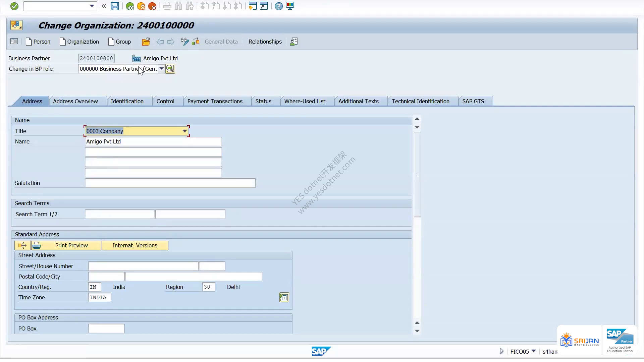
Task: Click the Print Preview button
Action: point(71,245)
